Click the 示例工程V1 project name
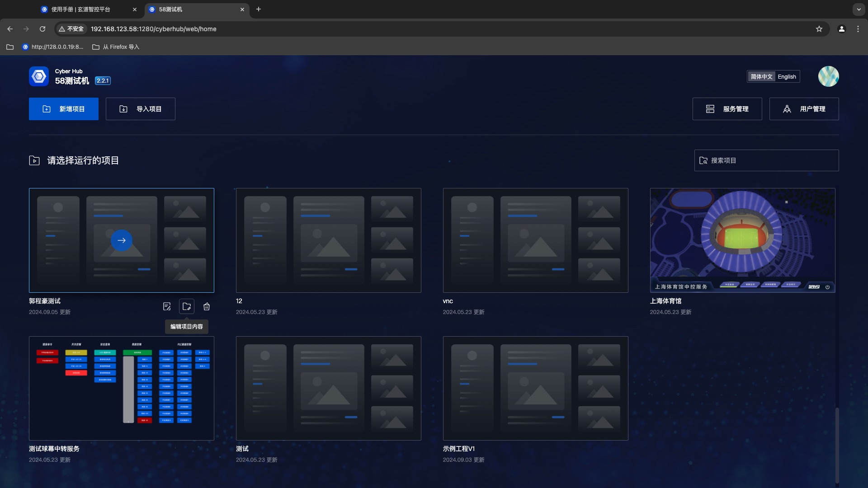This screenshot has width=868, height=488. (459, 449)
